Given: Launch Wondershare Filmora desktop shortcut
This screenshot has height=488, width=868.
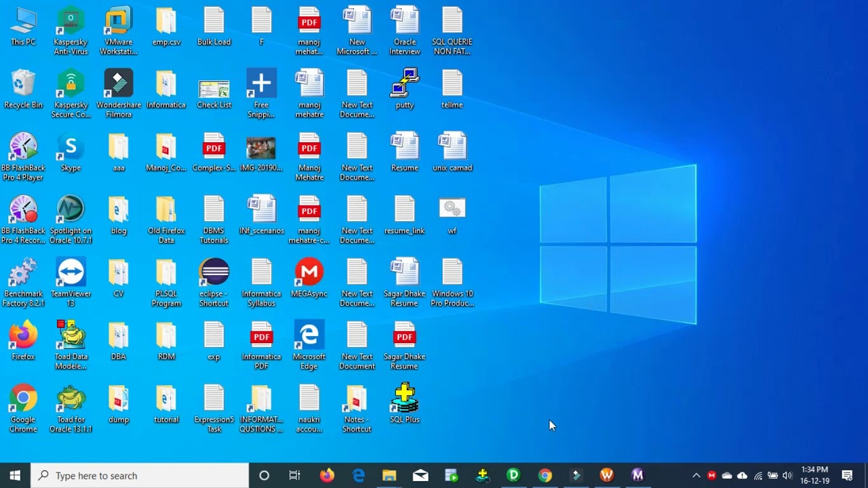Looking at the screenshot, I should (x=119, y=94).
